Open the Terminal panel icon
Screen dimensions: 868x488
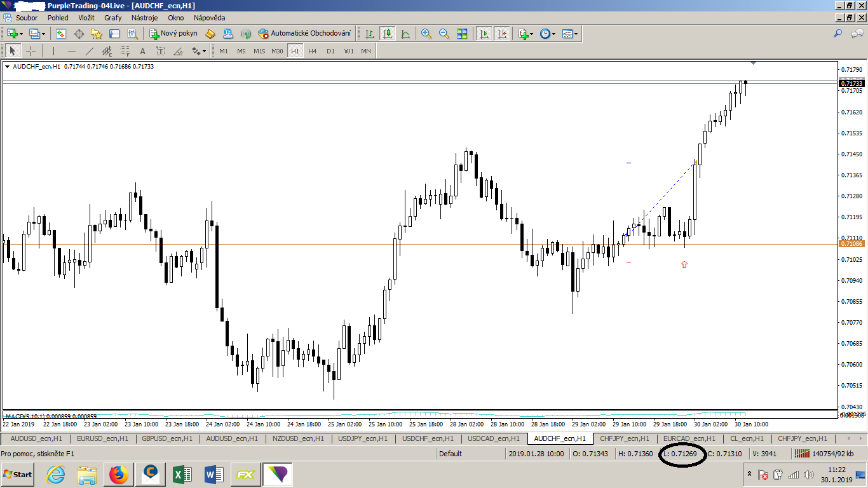[x=114, y=34]
